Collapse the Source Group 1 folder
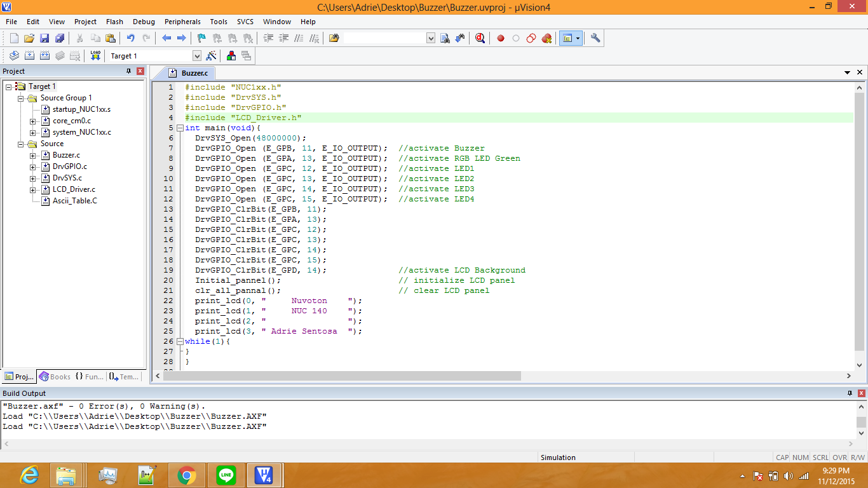 (x=21, y=98)
